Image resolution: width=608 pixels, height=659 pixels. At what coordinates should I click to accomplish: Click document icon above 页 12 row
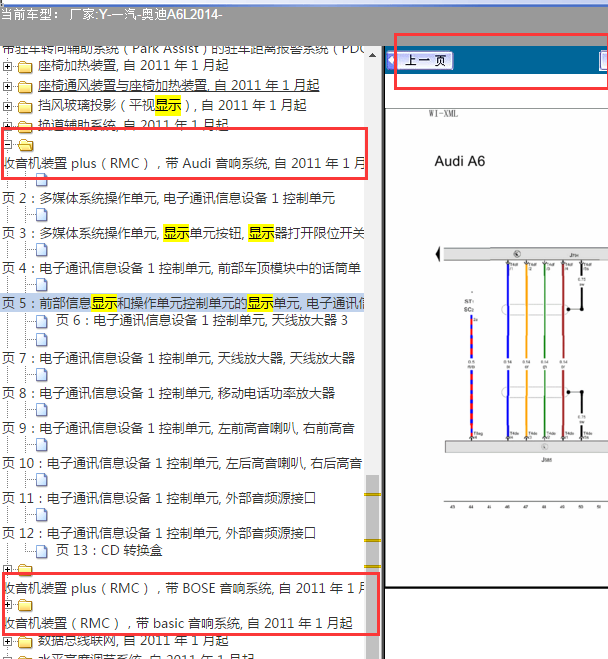tap(41, 514)
